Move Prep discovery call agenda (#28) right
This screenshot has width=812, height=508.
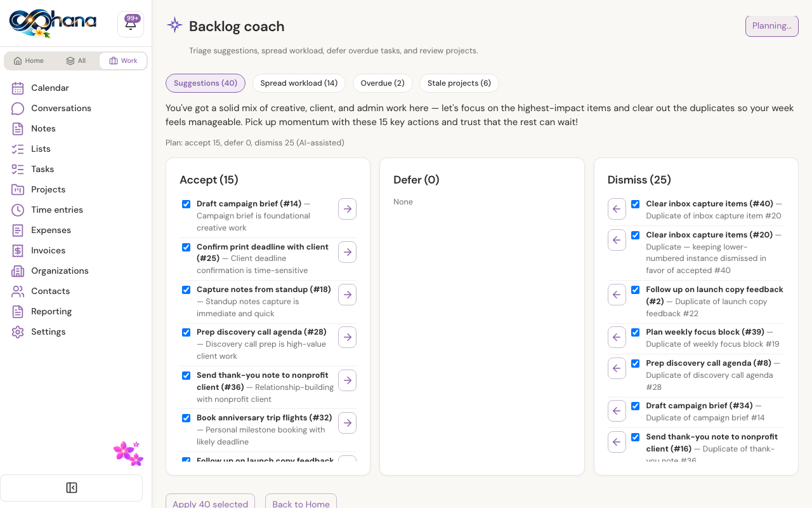coord(347,337)
